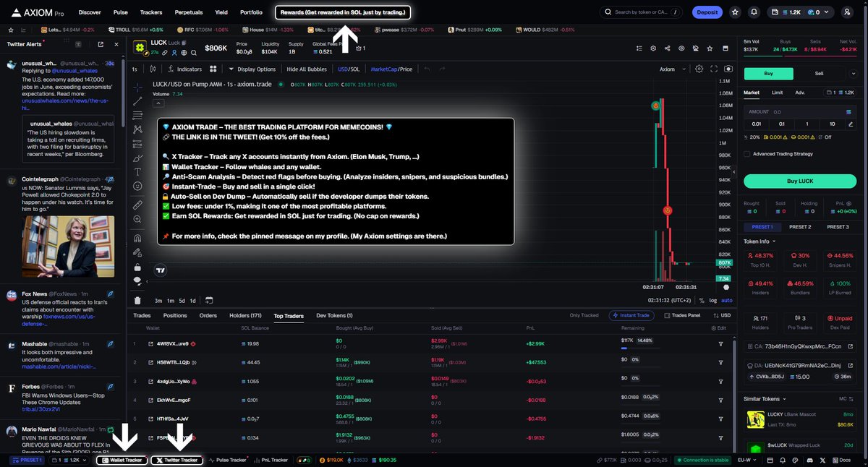This screenshot has height=467, width=868.
Task: Close the Twitter Alerts panel
Action: (117, 44)
